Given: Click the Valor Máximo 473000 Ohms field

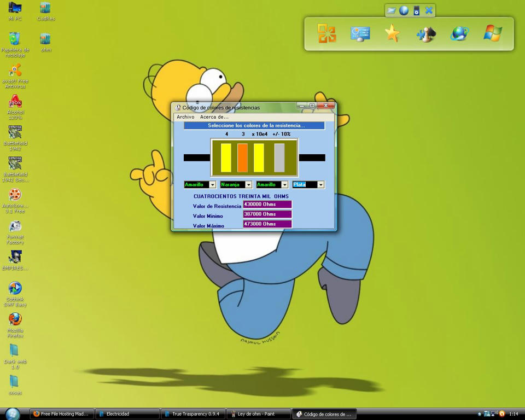Looking at the screenshot, I should click(x=267, y=224).
